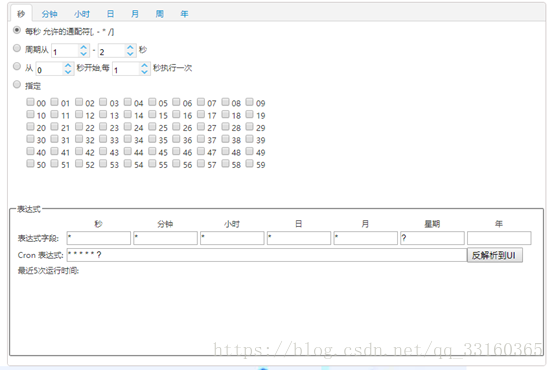Enable the 19 second checkbox
Screen dimensions: 554x370
pos(250,114)
